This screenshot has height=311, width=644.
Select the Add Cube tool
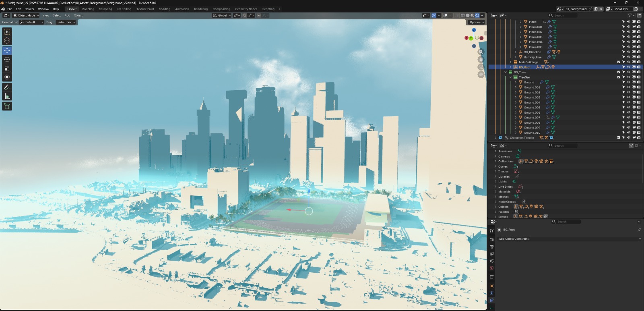pyautogui.click(x=7, y=106)
